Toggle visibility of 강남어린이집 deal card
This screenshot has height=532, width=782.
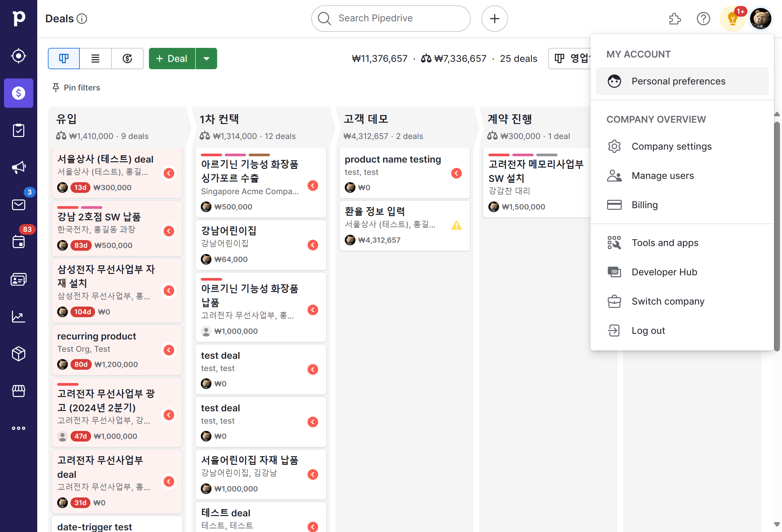click(x=313, y=245)
